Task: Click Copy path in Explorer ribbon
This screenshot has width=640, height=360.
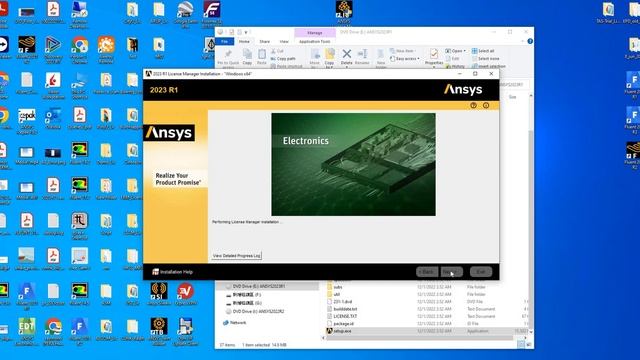Action: 284,58
